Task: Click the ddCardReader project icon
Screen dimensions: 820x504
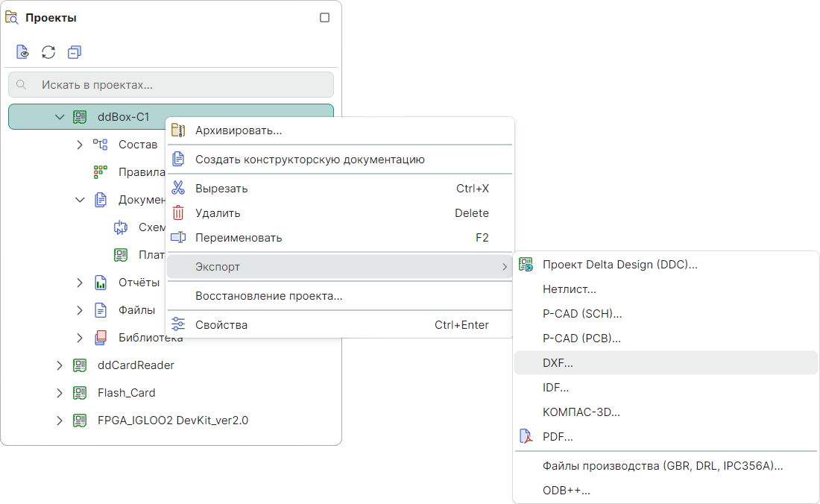Action: click(80, 365)
